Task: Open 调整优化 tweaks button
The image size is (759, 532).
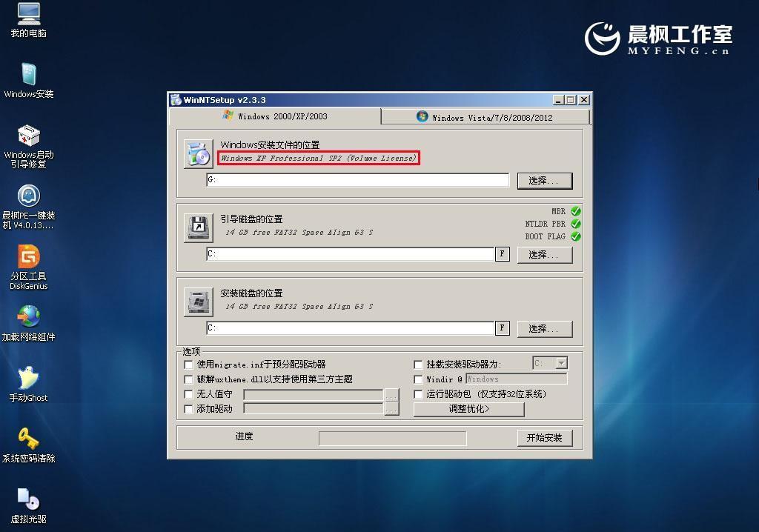Action: click(x=468, y=409)
